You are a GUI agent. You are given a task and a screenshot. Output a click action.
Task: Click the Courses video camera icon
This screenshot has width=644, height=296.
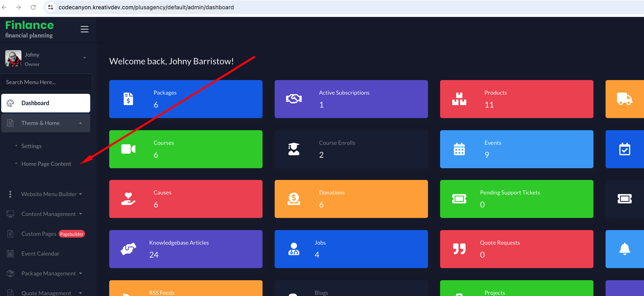(128, 149)
